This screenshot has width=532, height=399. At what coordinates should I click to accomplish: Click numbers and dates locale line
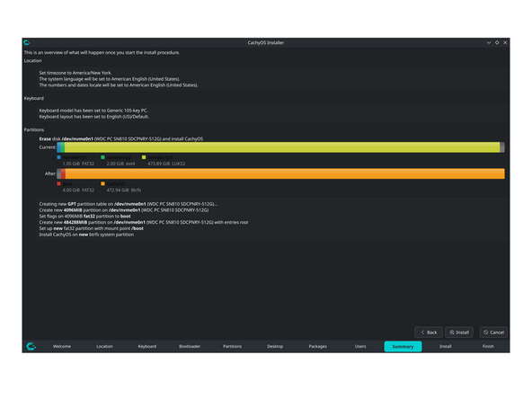click(119, 84)
